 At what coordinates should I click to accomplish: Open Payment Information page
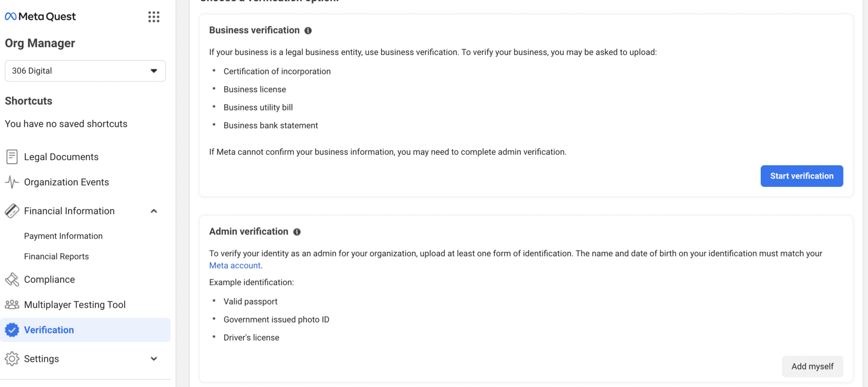63,236
